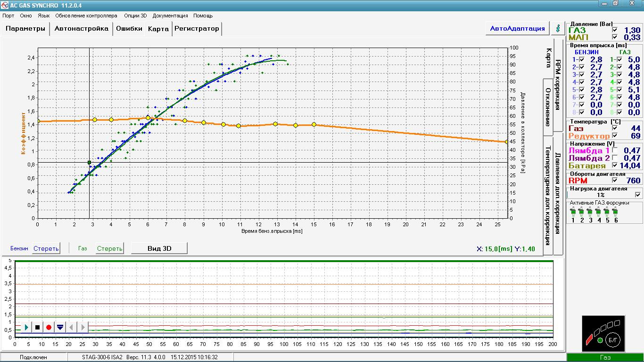Click the STAG-300-6 ISA2 status text

102,357
